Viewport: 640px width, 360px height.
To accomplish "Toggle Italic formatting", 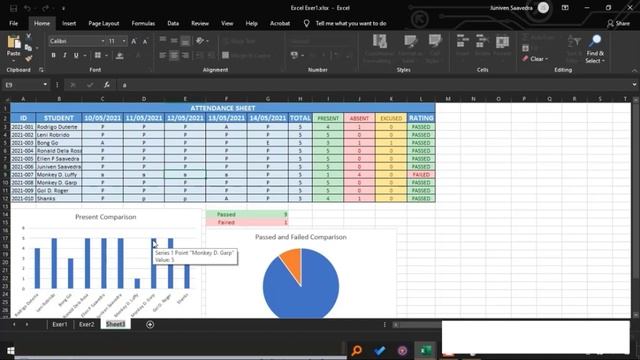I will tap(65, 55).
